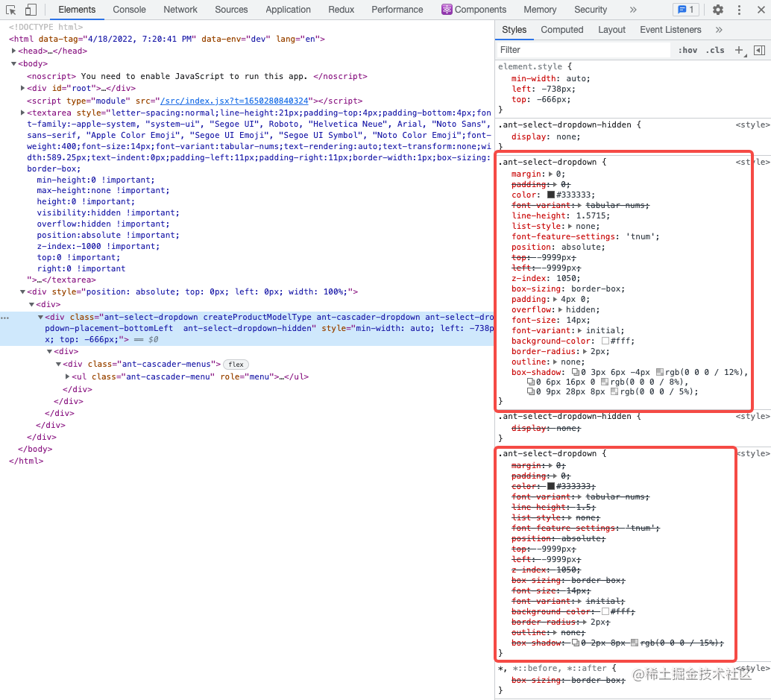Open the customize DevTools three-dot menu
The width and height of the screenshot is (771, 700).
[x=739, y=10]
